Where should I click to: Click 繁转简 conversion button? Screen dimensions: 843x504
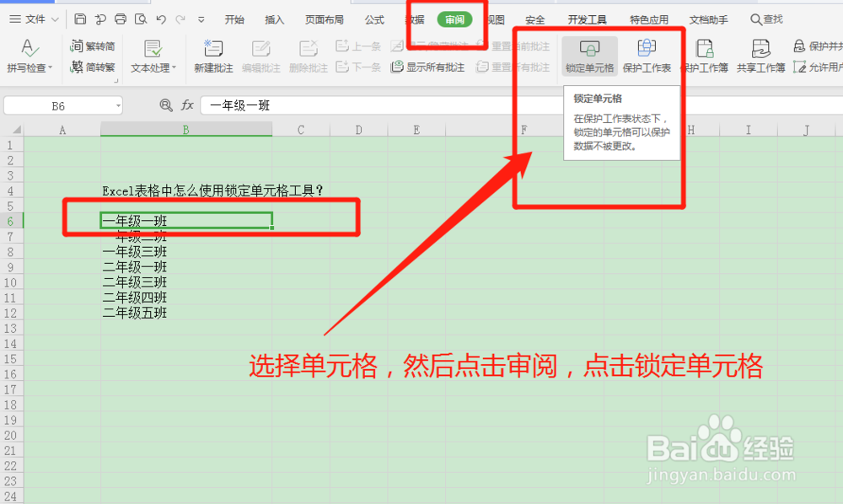93,46
